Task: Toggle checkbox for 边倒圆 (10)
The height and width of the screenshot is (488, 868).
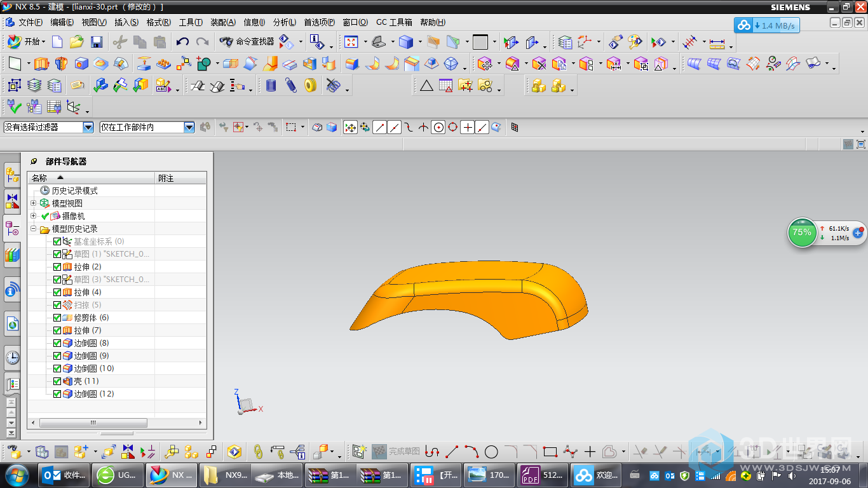Action: coord(57,369)
